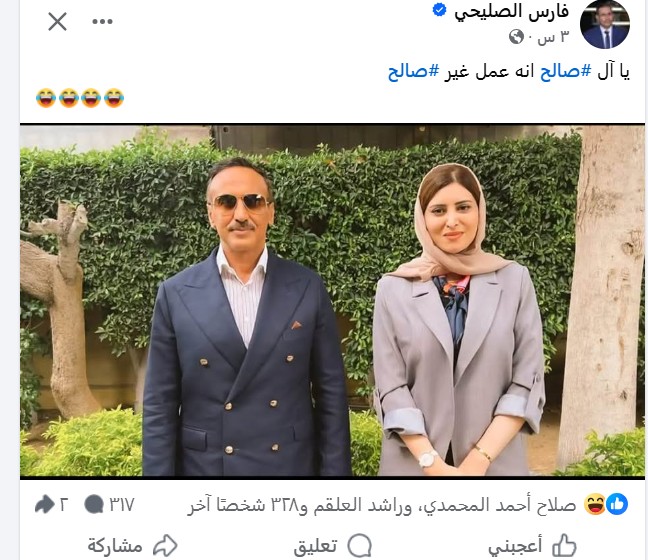Click the first #صالح hashtag
This screenshot has width=648, height=560.
566,71
